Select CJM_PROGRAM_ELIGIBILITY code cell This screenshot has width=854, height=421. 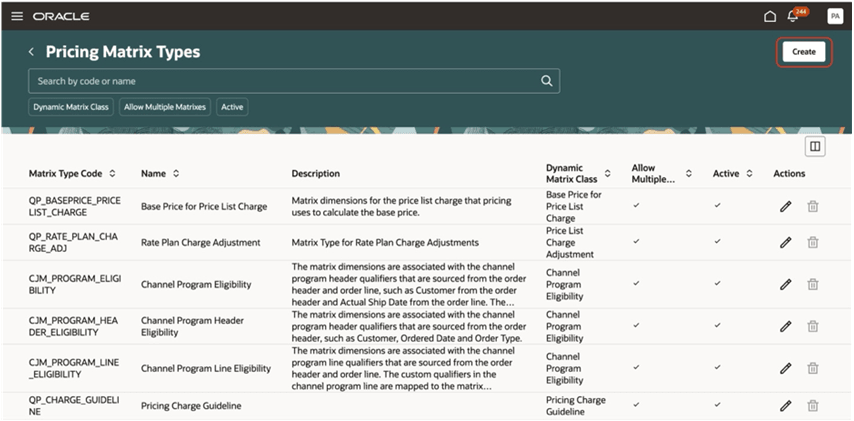[x=75, y=284]
